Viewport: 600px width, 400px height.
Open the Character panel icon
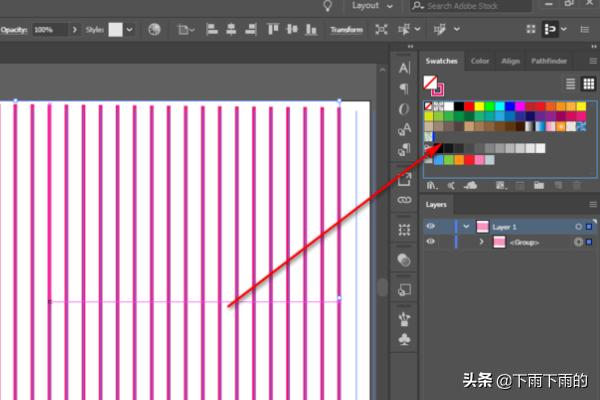click(x=404, y=68)
